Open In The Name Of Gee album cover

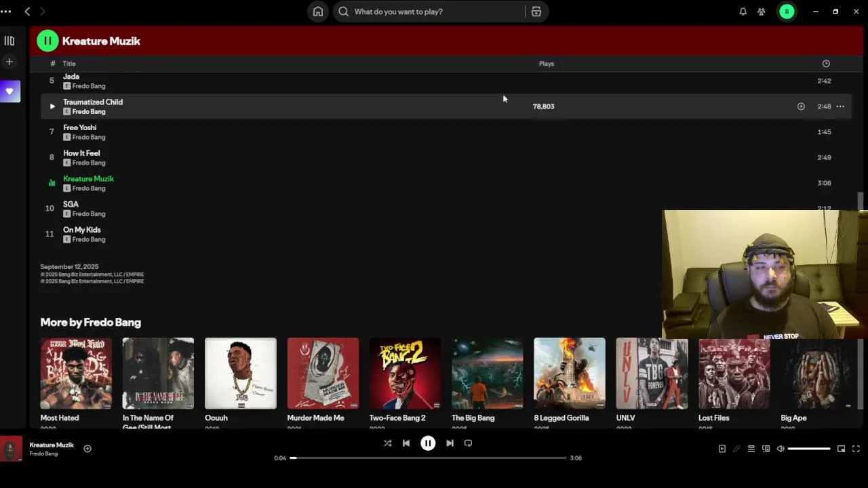pyautogui.click(x=158, y=373)
